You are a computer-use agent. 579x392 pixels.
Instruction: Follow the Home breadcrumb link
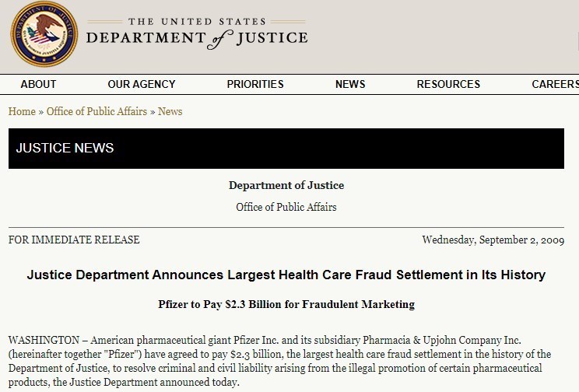pos(22,111)
